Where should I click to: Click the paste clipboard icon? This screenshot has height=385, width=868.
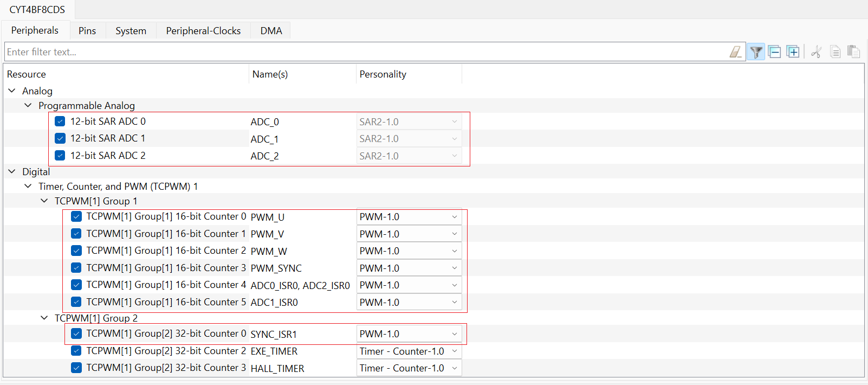(853, 52)
